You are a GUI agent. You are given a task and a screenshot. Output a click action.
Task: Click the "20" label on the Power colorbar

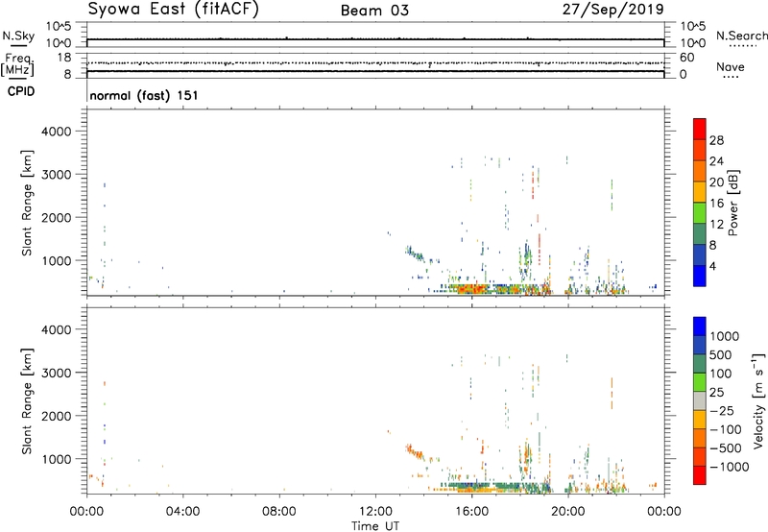click(x=716, y=182)
